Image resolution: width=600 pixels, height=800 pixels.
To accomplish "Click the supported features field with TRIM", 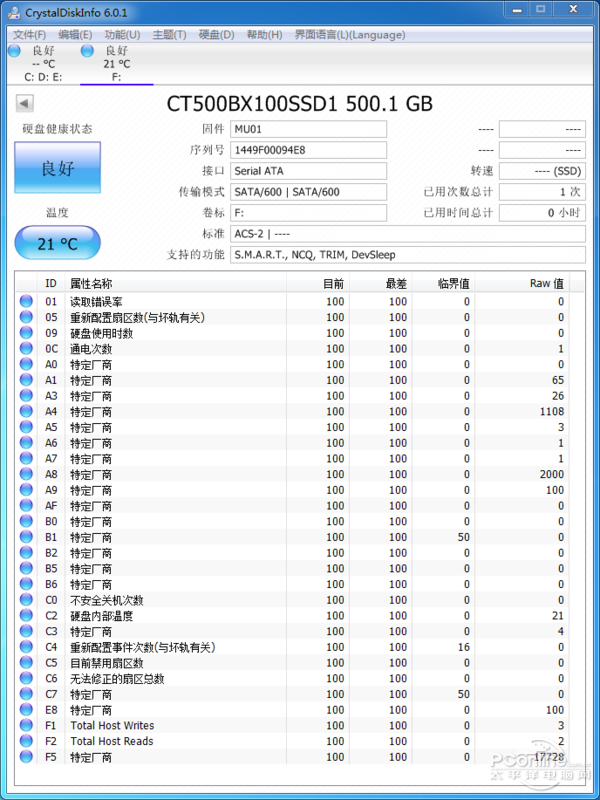I will click(408, 255).
